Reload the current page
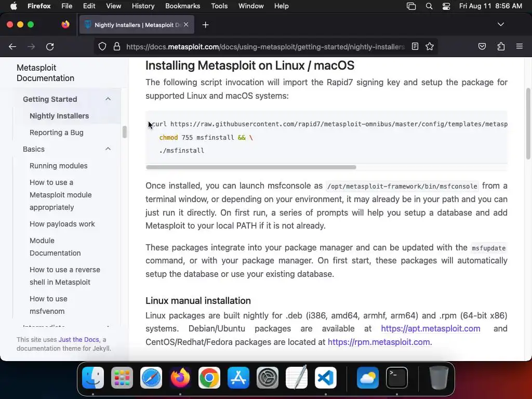Viewport: 532px width, 399px height. click(x=50, y=46)
